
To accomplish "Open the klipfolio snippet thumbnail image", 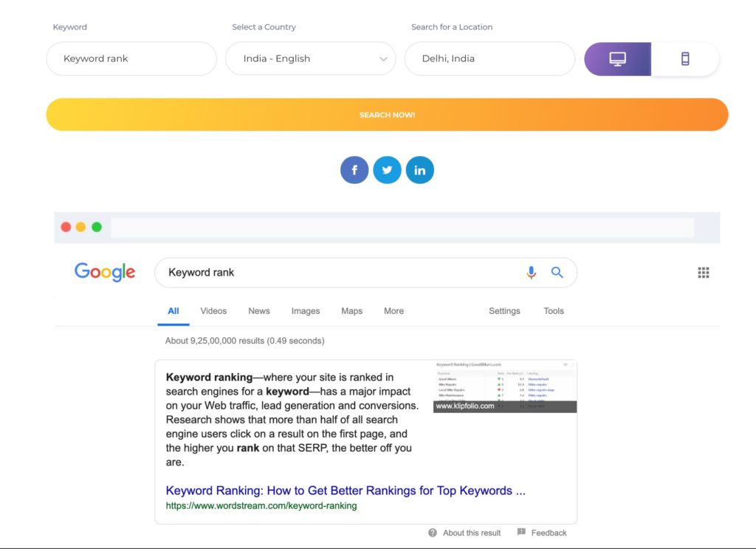I will tap(505, 386).
